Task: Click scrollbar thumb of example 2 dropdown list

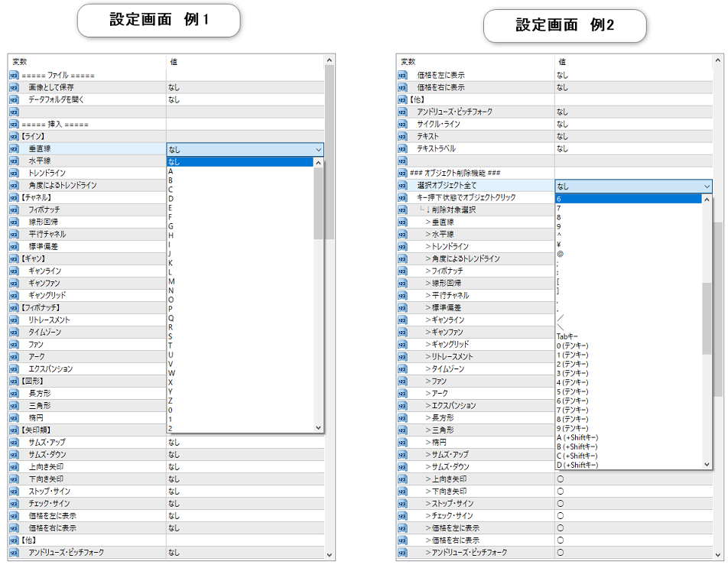Action: (707, 318)
